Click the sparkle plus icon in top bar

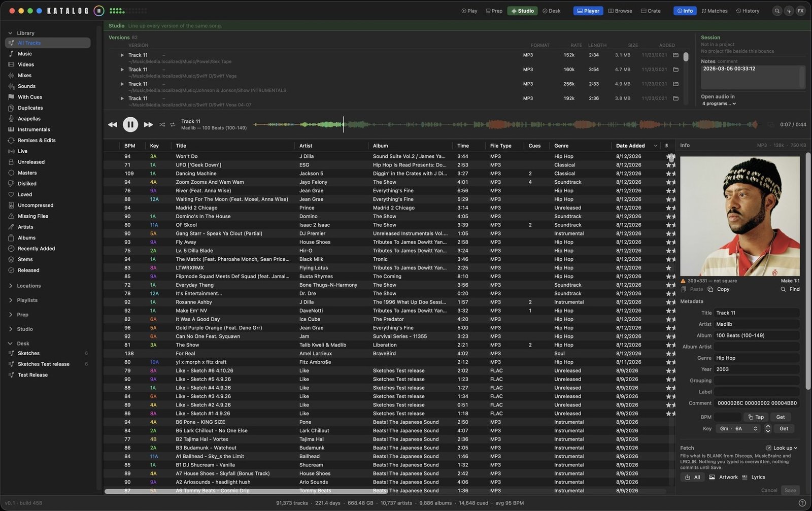[789, 11]
